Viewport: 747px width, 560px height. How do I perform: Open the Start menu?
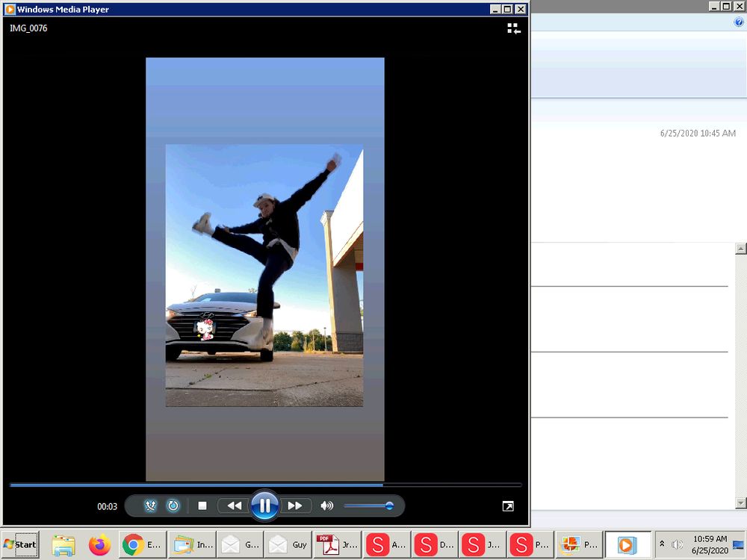[x=20, y=544]
